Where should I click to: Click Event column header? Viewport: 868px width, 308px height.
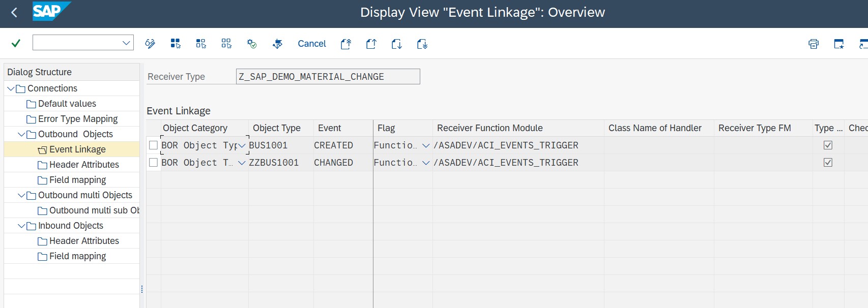coord(343,128)
